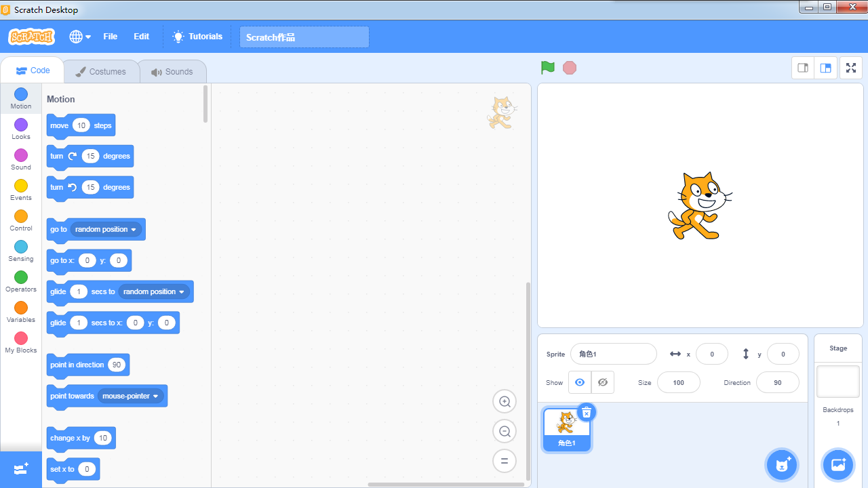This screenshot has width=868, height=488.
Task: Reset workspace zoom to default
Action: (x=505, y=461)
